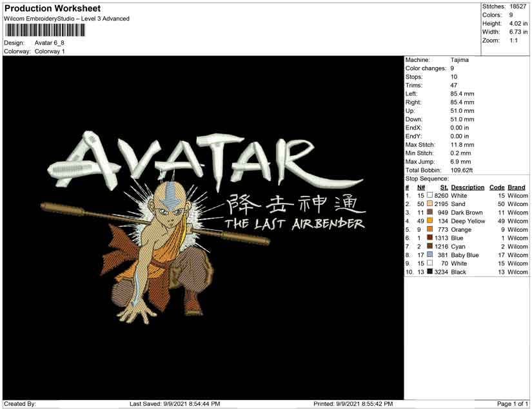Click the machine value 'Tajima'
The image size is (532, 409).
[x=460, y=60]
